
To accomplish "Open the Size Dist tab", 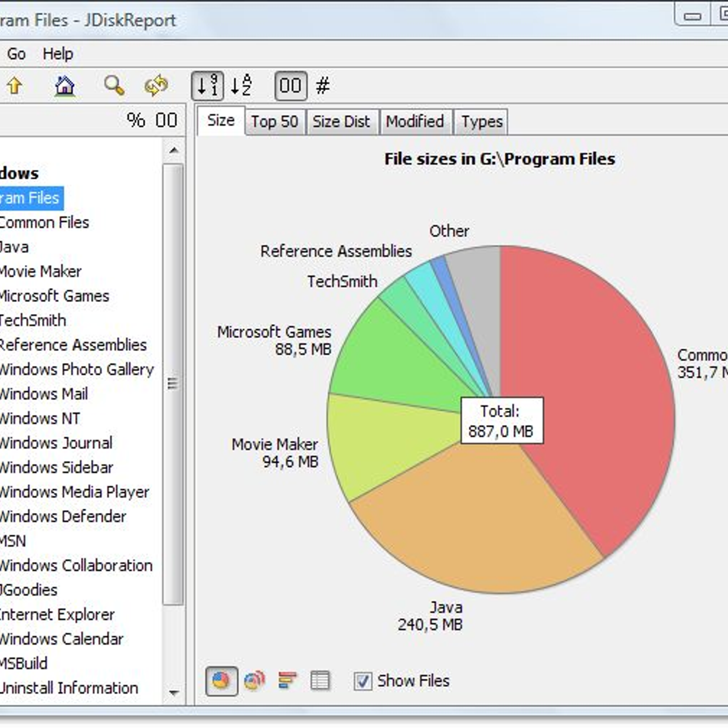I will [341, 122].
